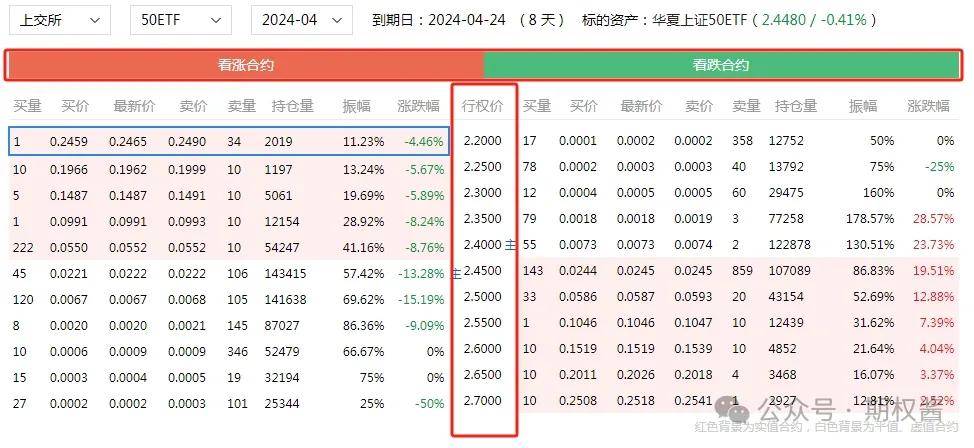
Task: Switch to the 看涨合约 tab
Action: (x=245, y=66)
